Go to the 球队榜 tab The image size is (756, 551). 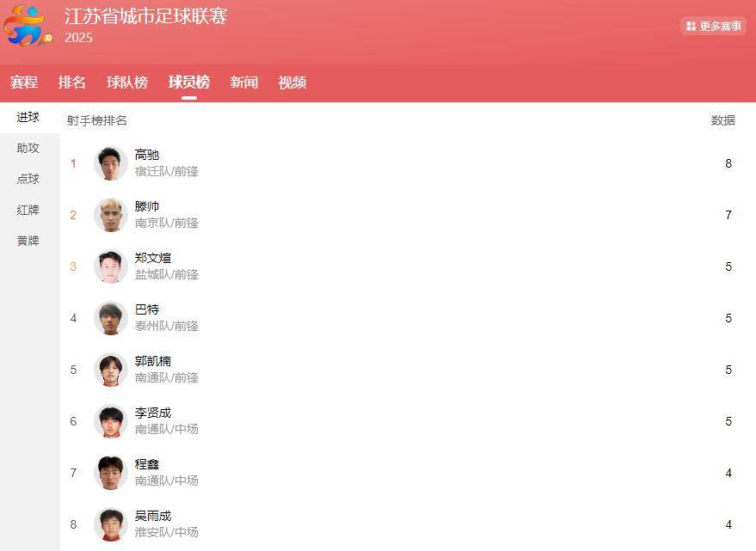127,83
